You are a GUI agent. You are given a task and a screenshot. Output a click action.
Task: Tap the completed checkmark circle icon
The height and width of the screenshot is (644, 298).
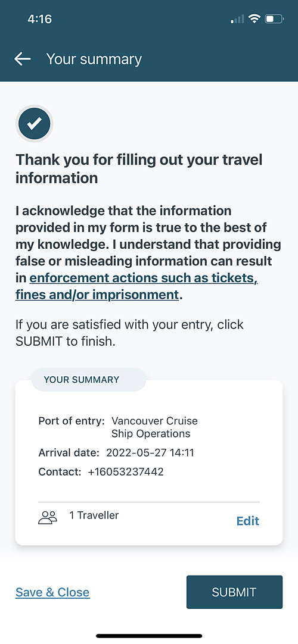[x=35, y=123]
